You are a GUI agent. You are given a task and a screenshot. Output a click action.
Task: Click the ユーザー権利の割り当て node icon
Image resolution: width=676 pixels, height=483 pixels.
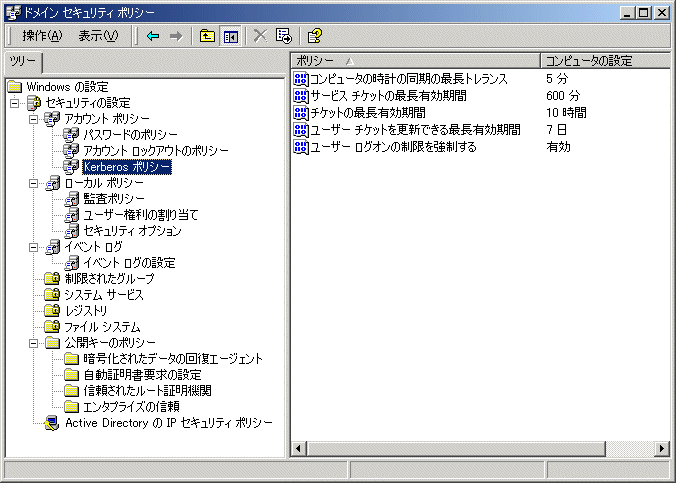tap(72, 215)
